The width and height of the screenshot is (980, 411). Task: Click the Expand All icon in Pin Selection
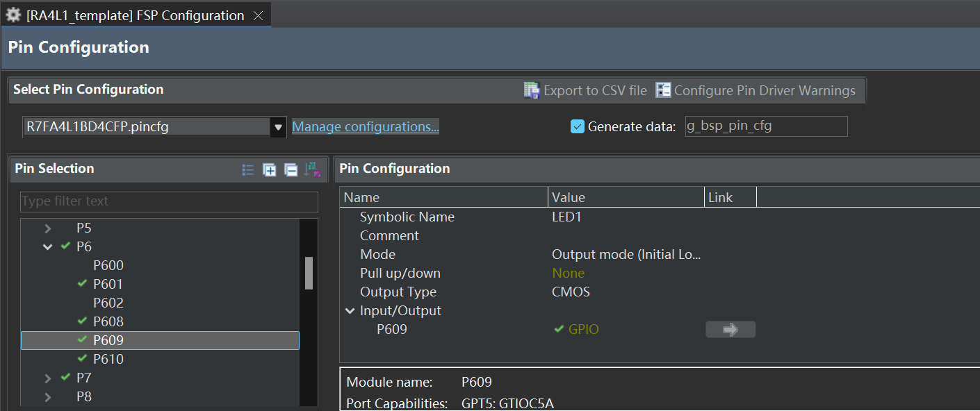point(270,169)
